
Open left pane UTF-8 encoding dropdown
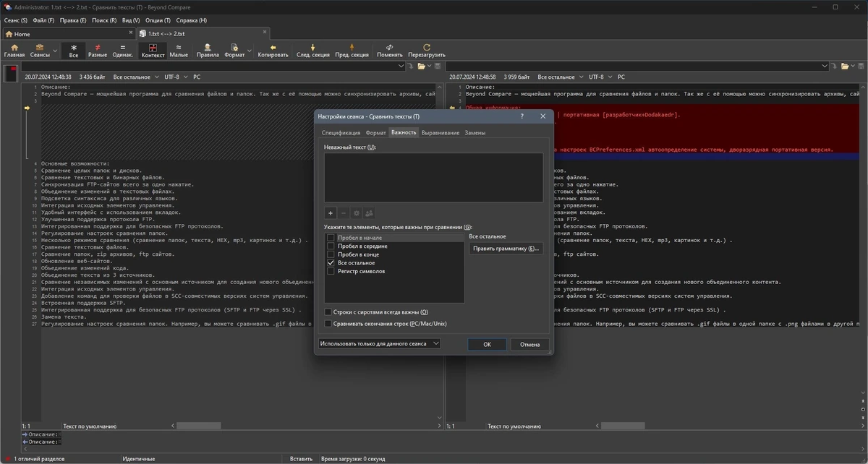pos(176,77)
